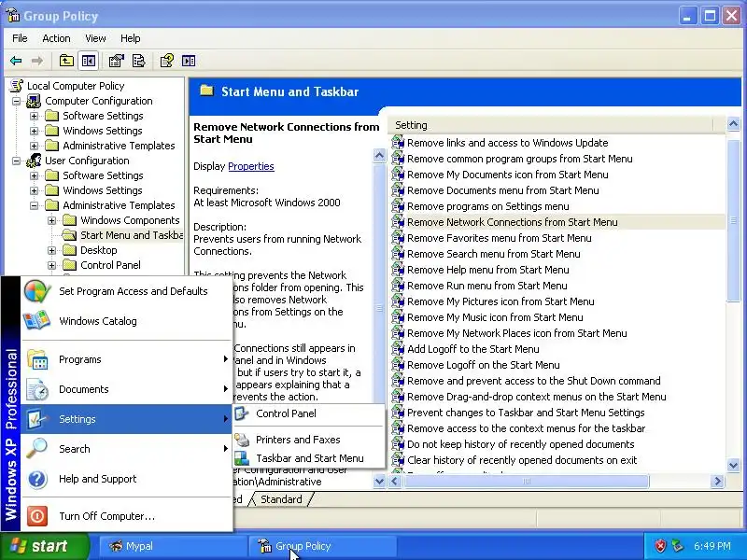Click the Set Program Access and Defaults icon

[x=37, y=291]
